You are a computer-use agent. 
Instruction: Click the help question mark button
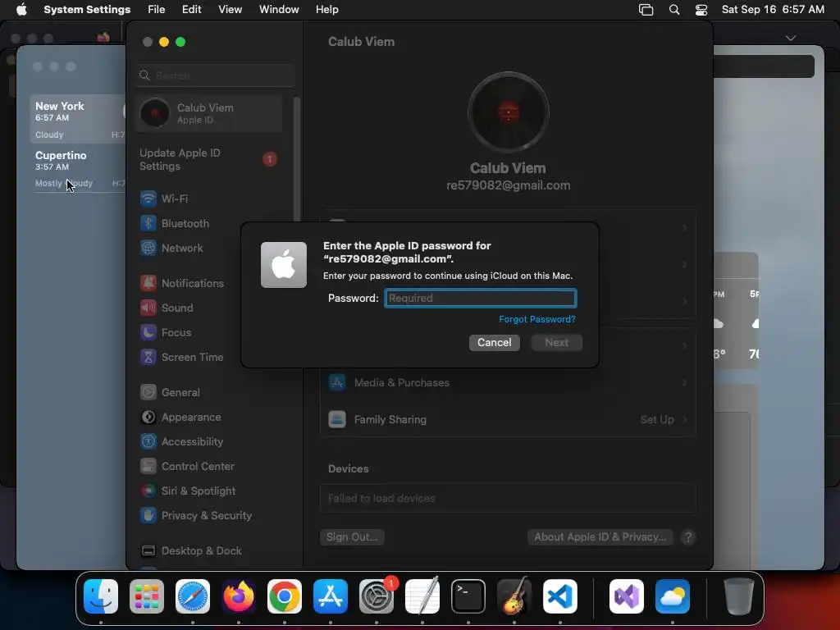pyautogui.click(x=688, y=536)
